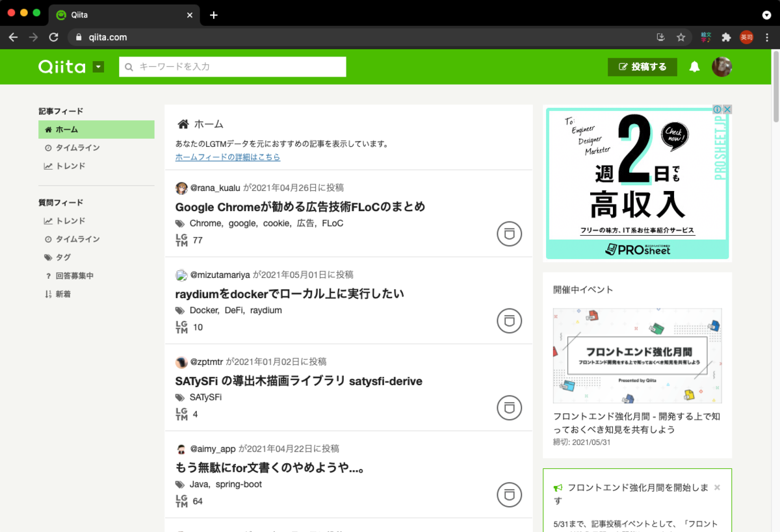Stock the satysfi-derive article
780x532 pixels.
[510, 408]
